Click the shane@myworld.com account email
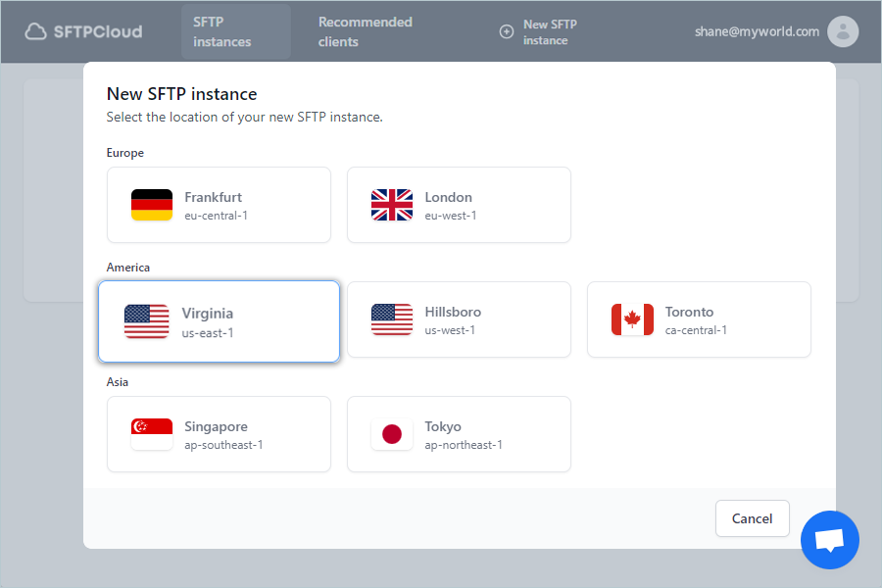Screen dimensions: 882x588 point(757,31)
